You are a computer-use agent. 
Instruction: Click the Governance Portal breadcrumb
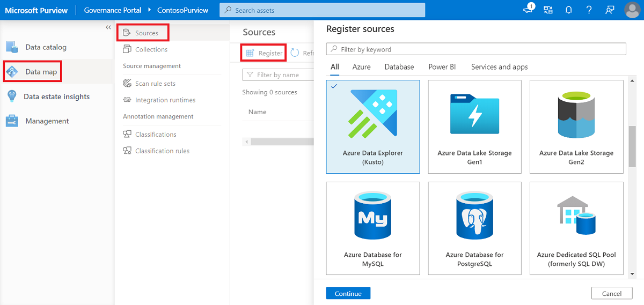pyautogui.click(x=113, y=10)
